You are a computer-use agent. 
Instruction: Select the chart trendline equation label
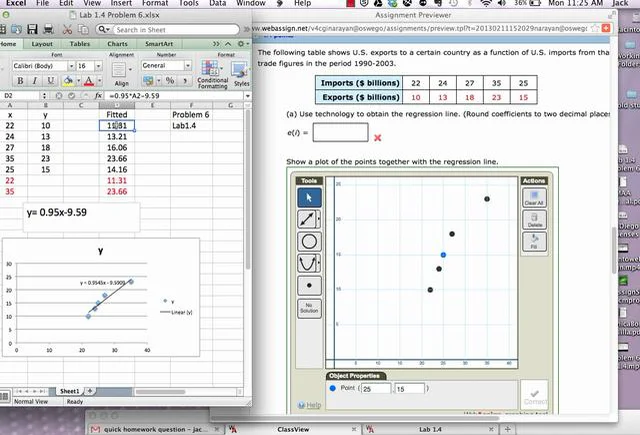pyautogui.click(x=102, y=282)
